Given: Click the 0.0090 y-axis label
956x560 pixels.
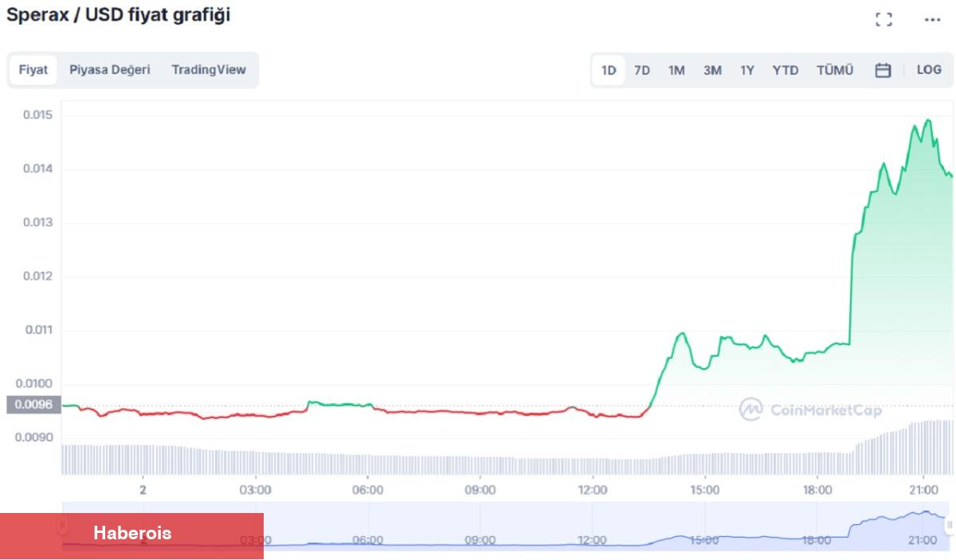Looking at the screenshot, I should pos(36,437).
